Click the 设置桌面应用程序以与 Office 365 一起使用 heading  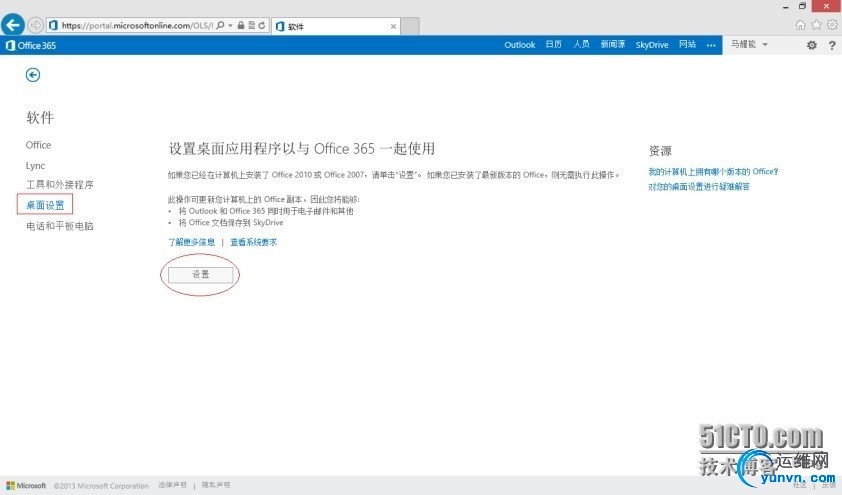coord(302,149)
